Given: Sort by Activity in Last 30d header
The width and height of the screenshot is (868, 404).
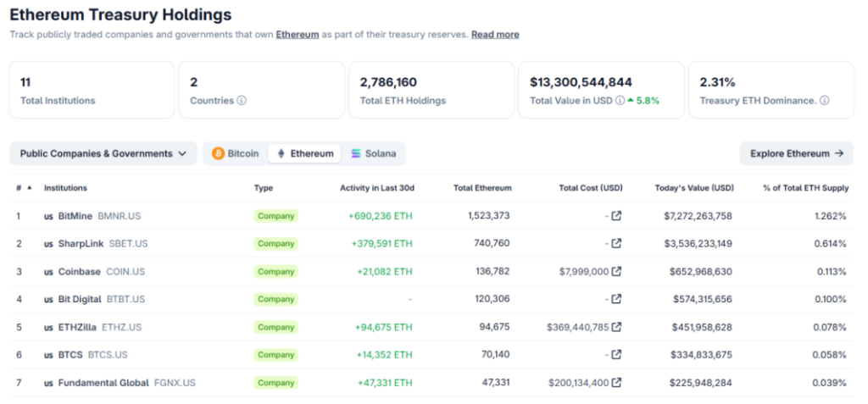Looking at the screenshot, I should tap(377, 188).
